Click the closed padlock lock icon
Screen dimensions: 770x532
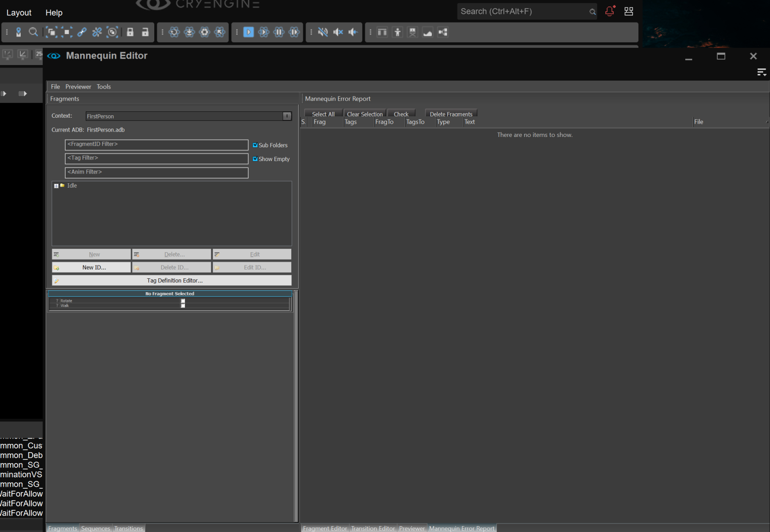point(130,32)
